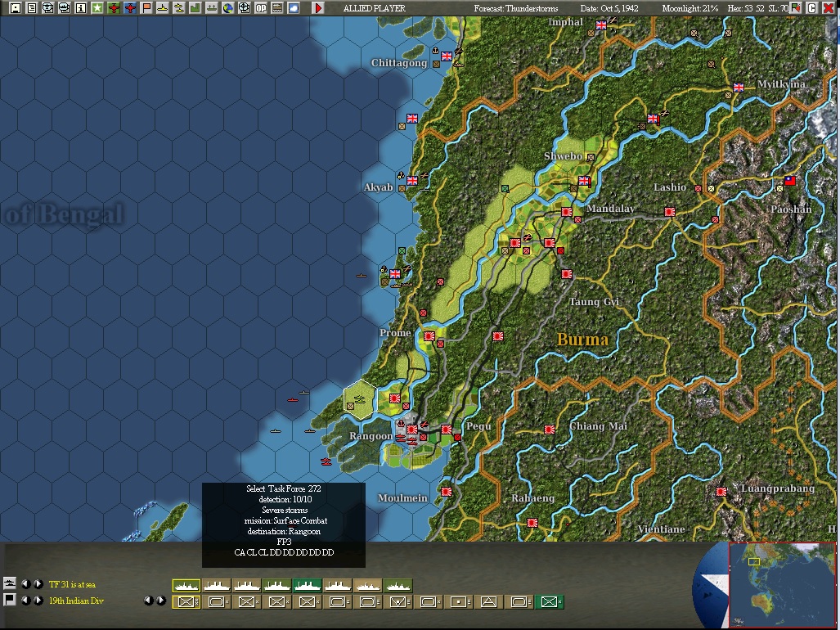The height and width of the screenshot is (630, 840).
Task: Click the green factory toolbar icon
Action: (x=195, y=8)
